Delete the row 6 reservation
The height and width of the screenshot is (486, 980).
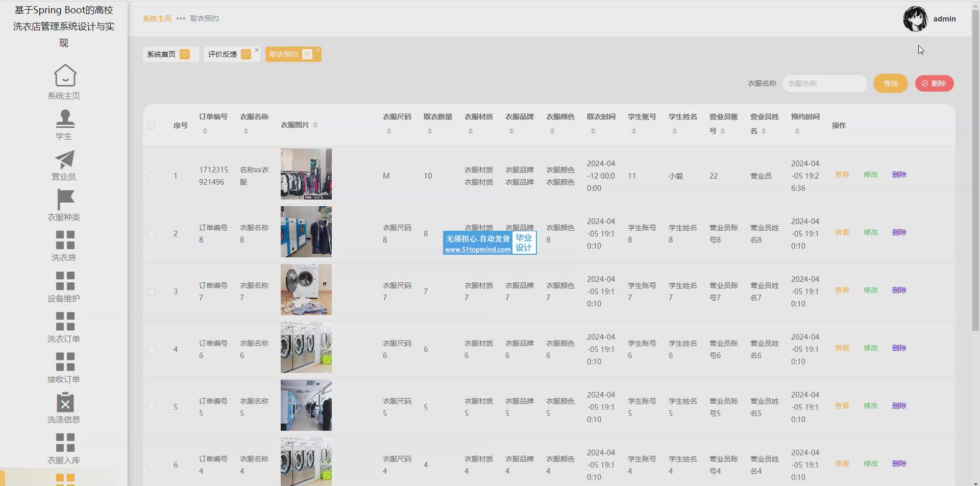click(899, 464)
